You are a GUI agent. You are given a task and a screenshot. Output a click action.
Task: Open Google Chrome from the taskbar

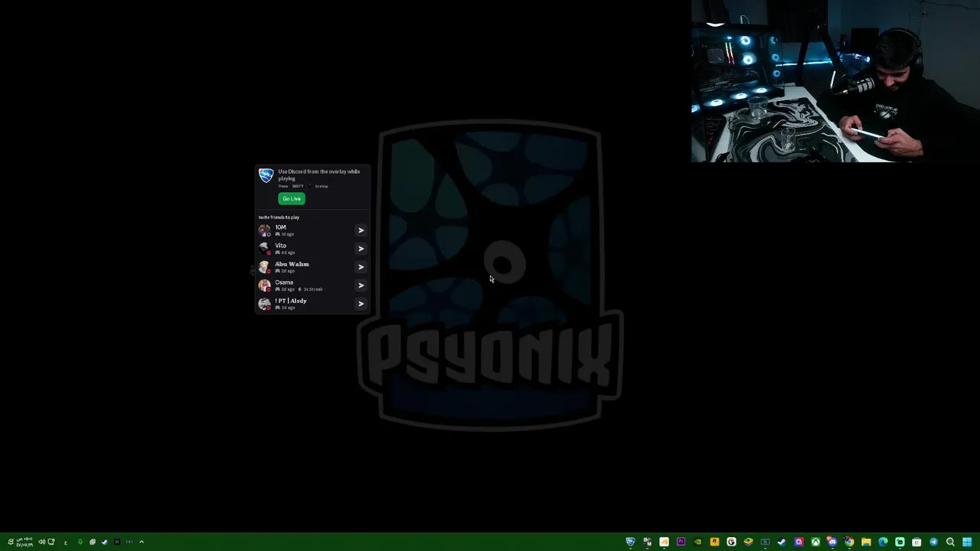(x=849, y=542)
